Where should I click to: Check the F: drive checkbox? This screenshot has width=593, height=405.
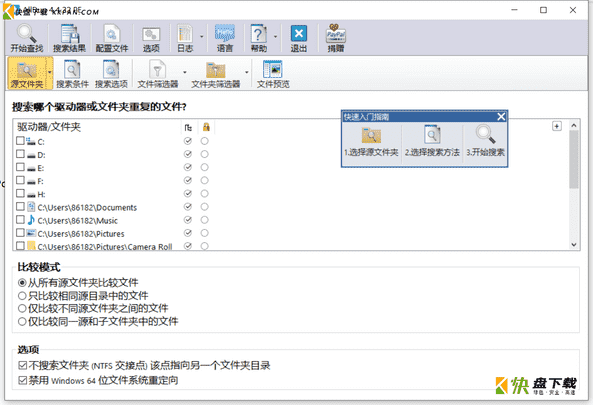[x=20, y=180]
